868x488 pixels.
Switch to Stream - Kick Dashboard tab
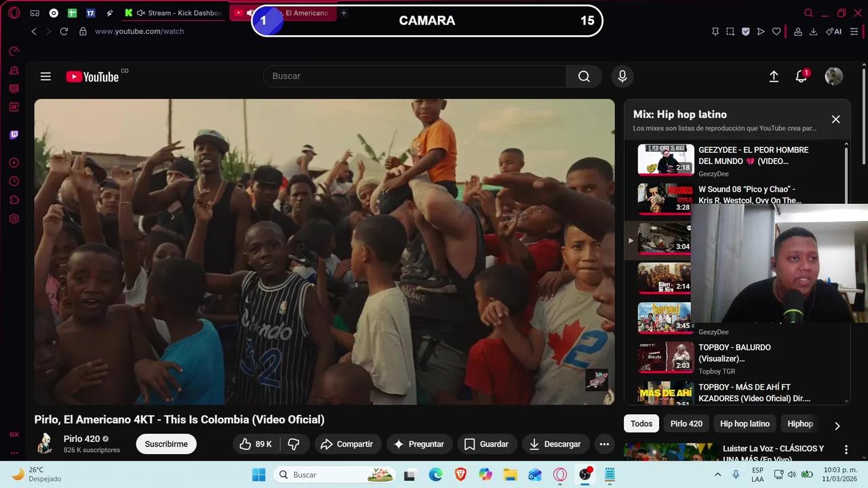pyautogui.click(x=174, y=13)
